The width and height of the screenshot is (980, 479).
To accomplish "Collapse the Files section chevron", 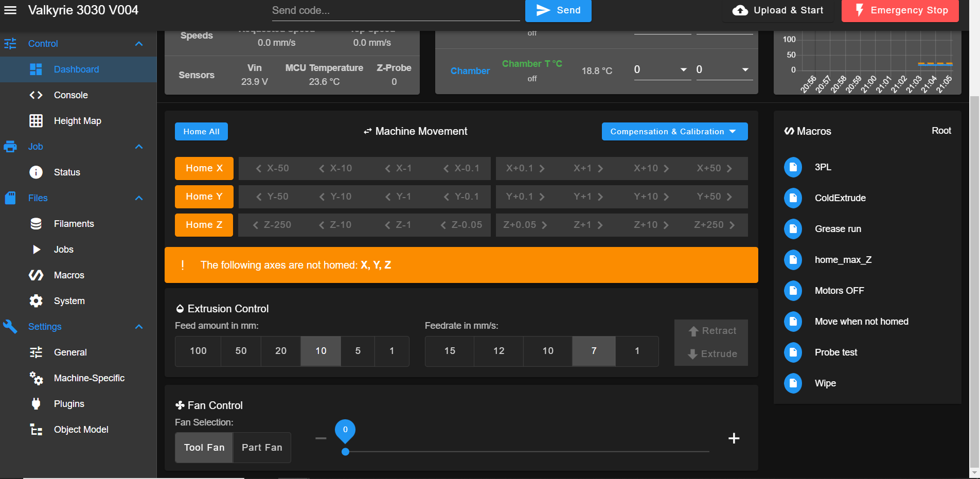I will pos(139,198).
